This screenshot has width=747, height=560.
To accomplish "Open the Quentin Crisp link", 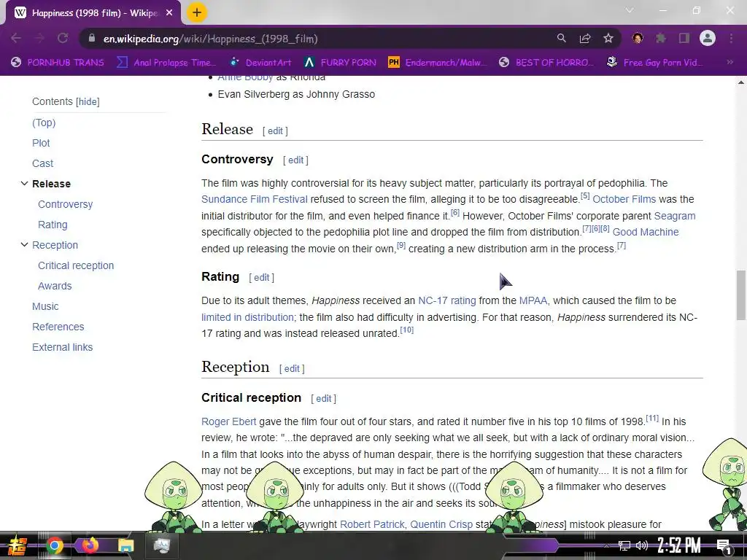I will click(441, 524).
